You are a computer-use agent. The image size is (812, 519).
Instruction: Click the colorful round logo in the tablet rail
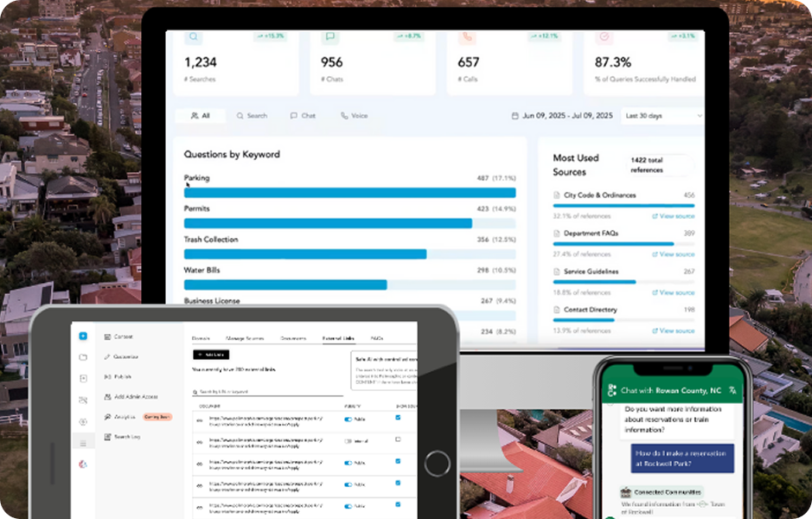83,465
